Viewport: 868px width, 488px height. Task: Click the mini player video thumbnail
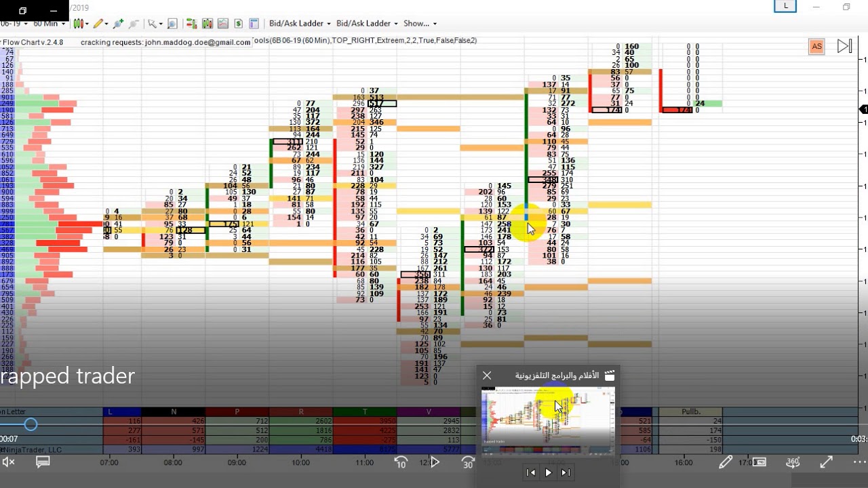point(548,420)
